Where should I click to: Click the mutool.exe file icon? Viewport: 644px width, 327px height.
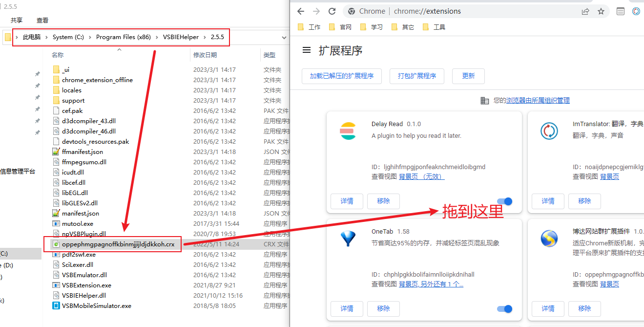[56, 224]
